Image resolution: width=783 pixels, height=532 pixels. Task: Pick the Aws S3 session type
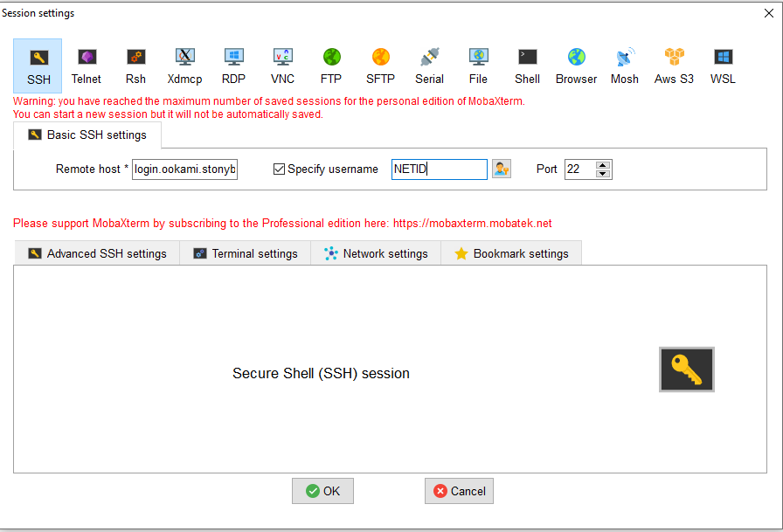tap(674, 66)
